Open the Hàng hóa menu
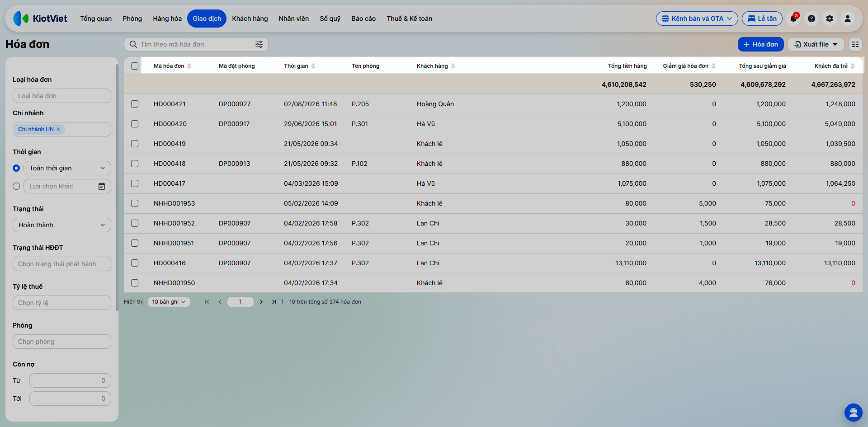Image resolution: width=868 pixels, height=427 pixels. pos(167,19)
